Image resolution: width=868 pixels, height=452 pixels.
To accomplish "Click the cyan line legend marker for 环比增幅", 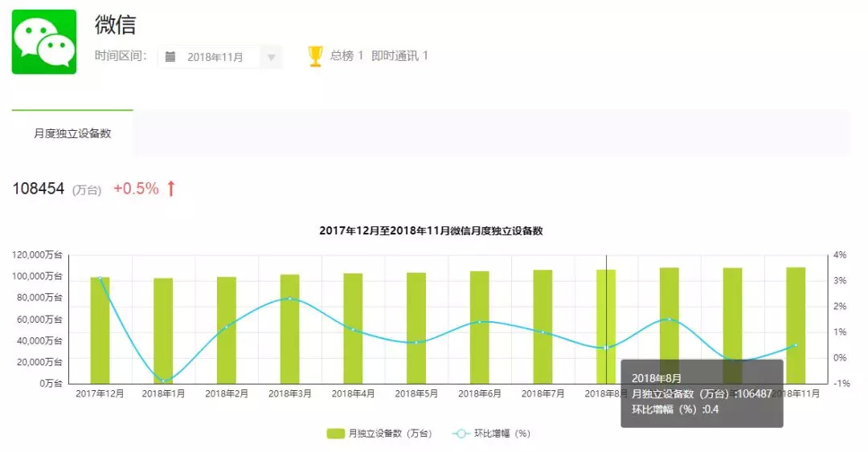I will [461, 434].
